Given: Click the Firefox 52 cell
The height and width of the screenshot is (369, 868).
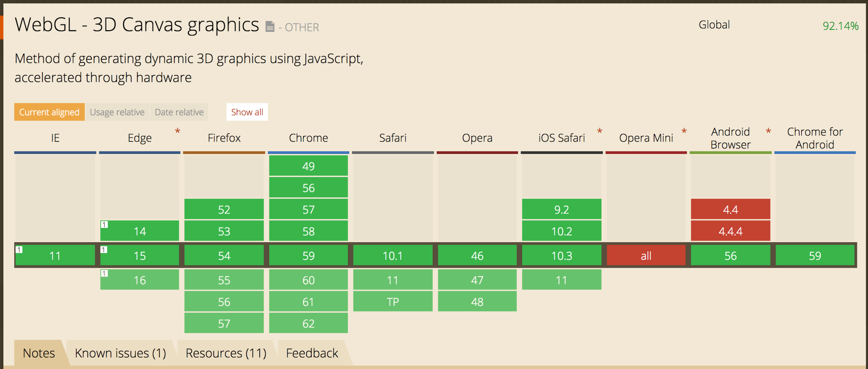Looking at the screenshot, I should pyautogui.click(x=224, y=209).
